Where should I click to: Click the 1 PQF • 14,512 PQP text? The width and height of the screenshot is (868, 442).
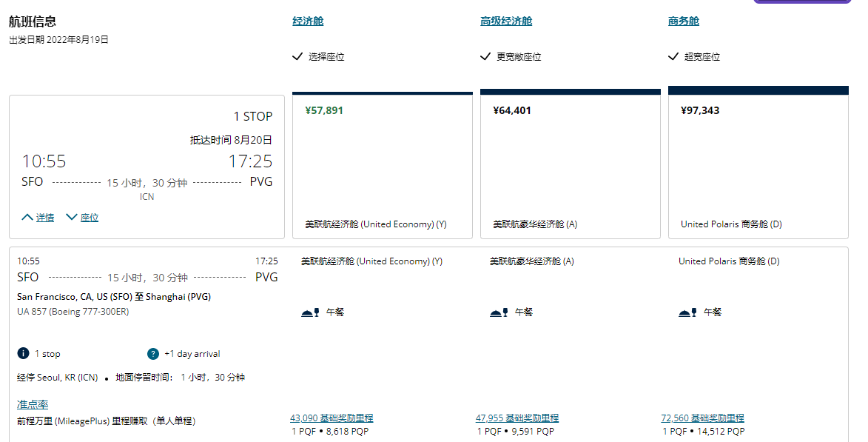(703, 432)
